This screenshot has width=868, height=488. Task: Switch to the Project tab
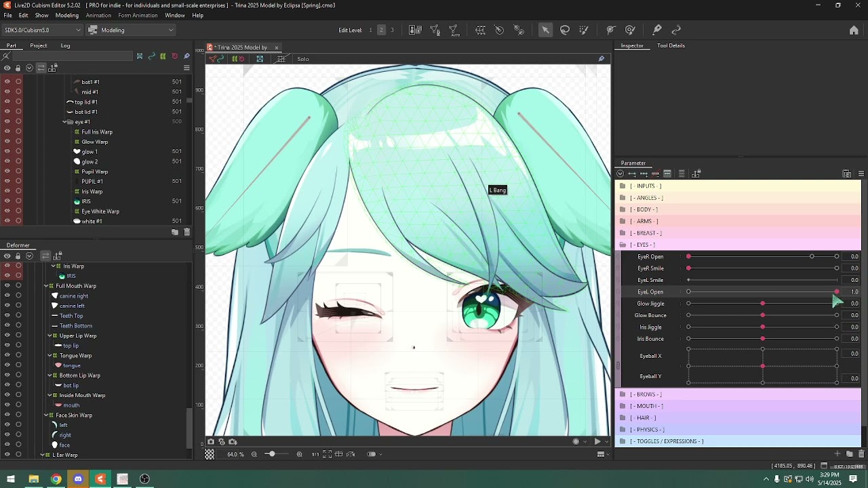[39, 45]
